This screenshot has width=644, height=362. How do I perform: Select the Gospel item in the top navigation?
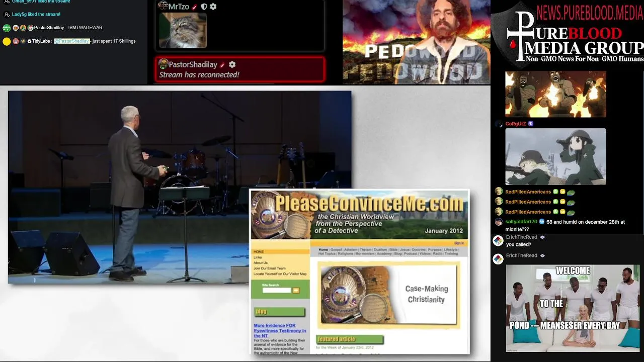coord(336,250)
